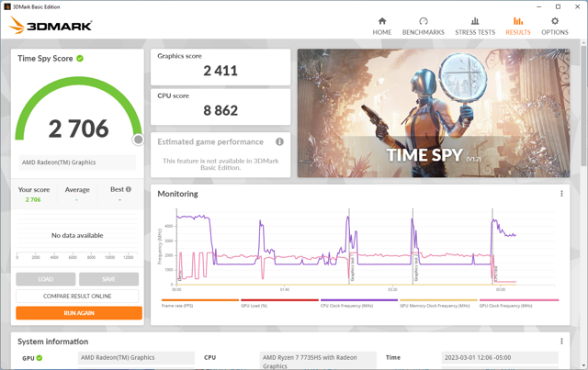Click the orange RUN AGAIN button
This screenshot has height=370, width=588.
pyautogui.click(x=79, y=313)
